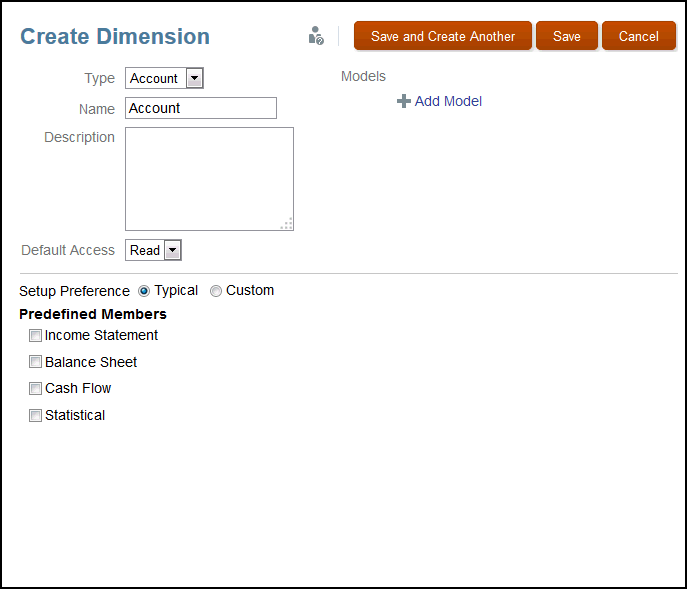Click the Add Model link
Image resolution: width=687 pixels, height=589 pixels.
[448, 101]
